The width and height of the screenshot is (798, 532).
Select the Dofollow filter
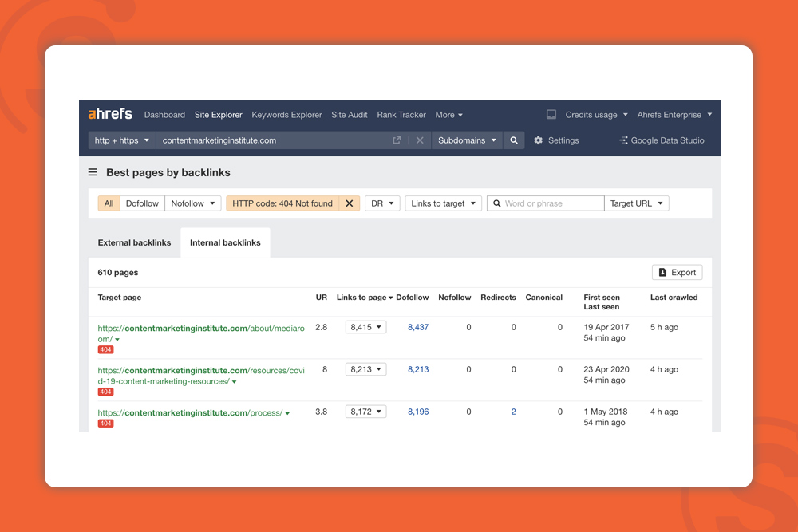pos(142,203)
